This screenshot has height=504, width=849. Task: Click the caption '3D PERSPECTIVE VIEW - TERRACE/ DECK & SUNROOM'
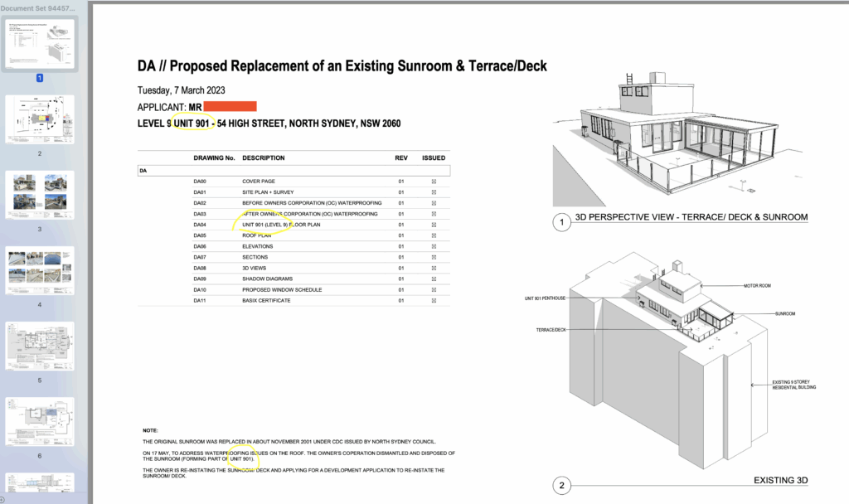click(691, 217)
